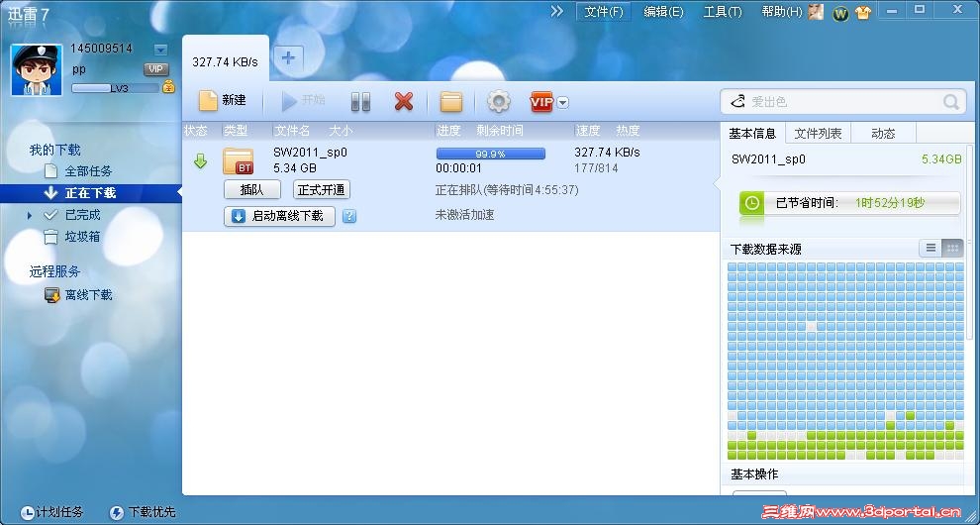Open the skin shirt icon in the title bar

pyautogui.click(x=863, y=13)
